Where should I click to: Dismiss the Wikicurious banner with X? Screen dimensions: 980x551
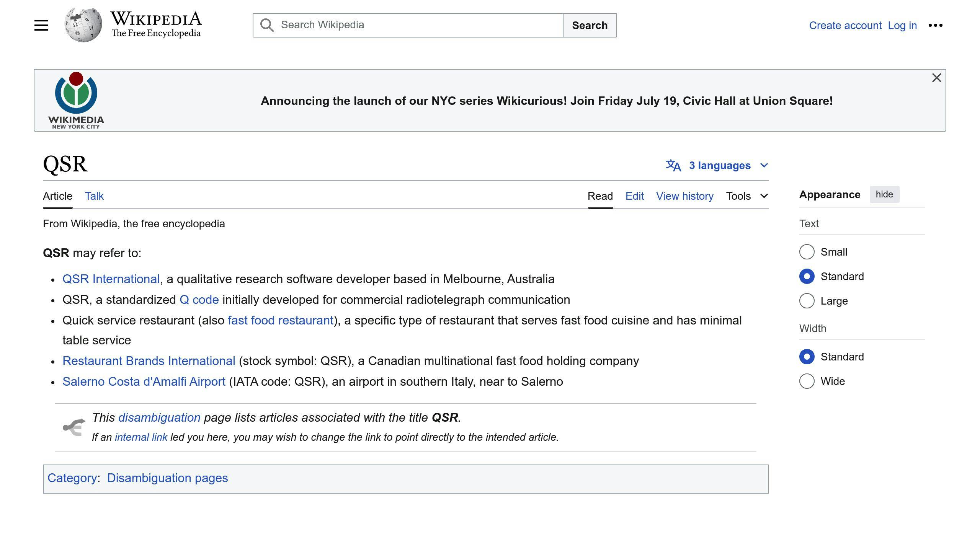936,78
